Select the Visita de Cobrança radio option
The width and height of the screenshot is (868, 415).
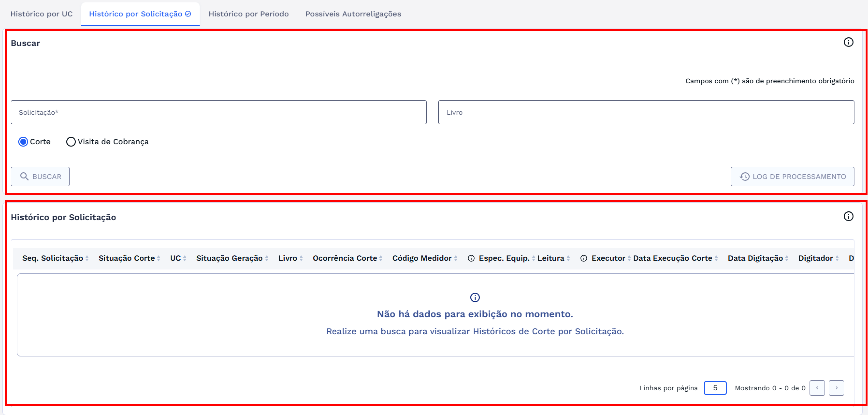71,141
